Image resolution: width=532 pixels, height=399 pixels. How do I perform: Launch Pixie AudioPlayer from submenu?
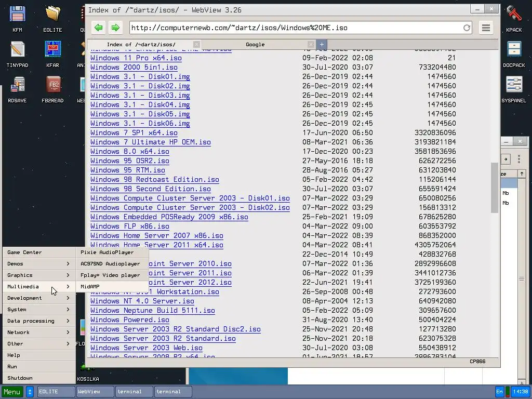click(112, 252)
